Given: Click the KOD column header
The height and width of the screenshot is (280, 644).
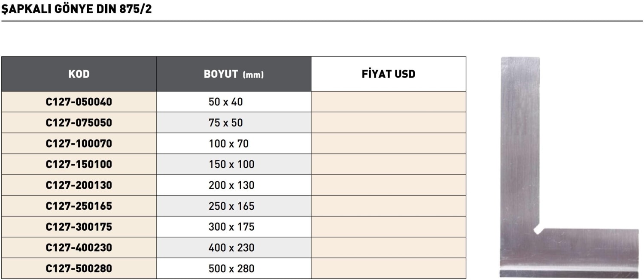Looking at the screenshot, I should coord(79,74).
